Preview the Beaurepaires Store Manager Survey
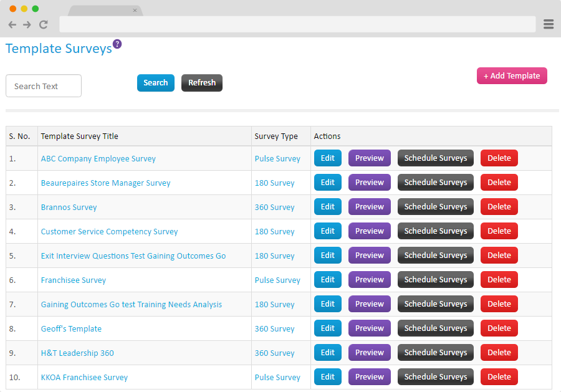561x392 pixels. tap(369, 183)
